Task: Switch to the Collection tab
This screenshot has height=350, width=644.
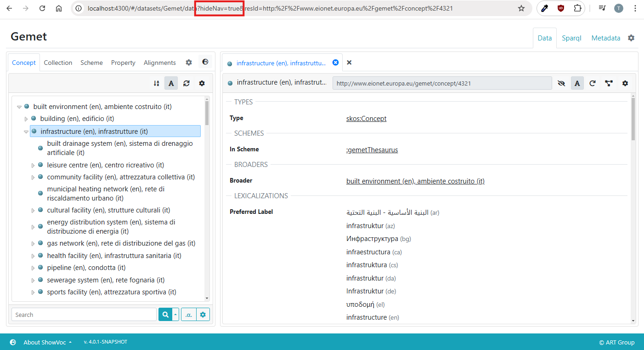Action: point(58,63)
